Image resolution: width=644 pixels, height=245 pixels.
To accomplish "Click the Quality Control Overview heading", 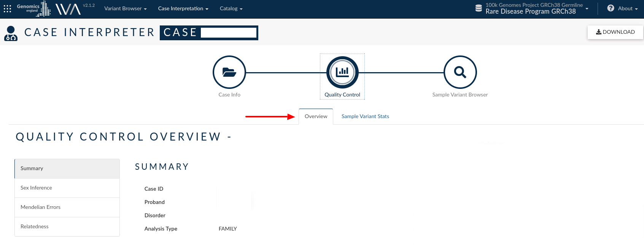I will (x=124, y=137).
